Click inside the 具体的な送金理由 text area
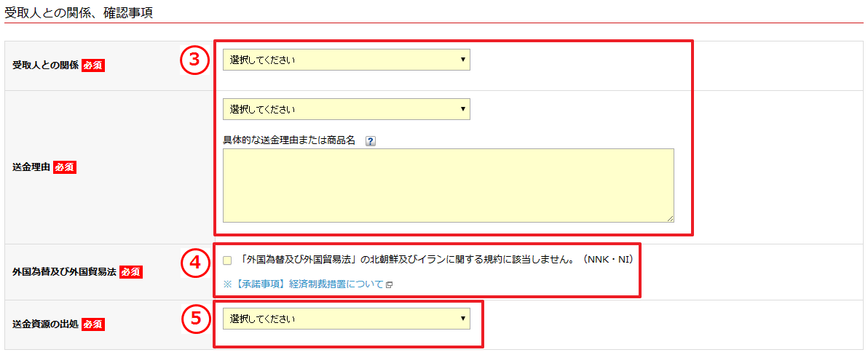This screenshot has width=868, height=355. click(x=449, y=186)
